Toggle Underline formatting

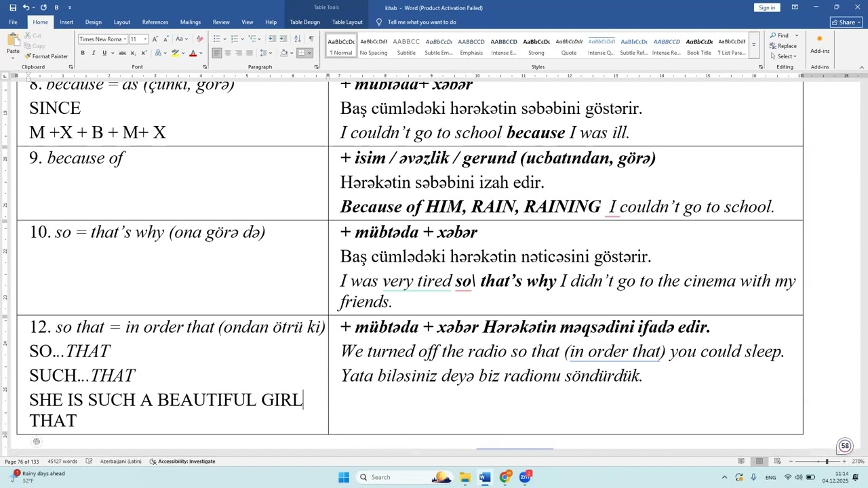(x=104, y=53)
